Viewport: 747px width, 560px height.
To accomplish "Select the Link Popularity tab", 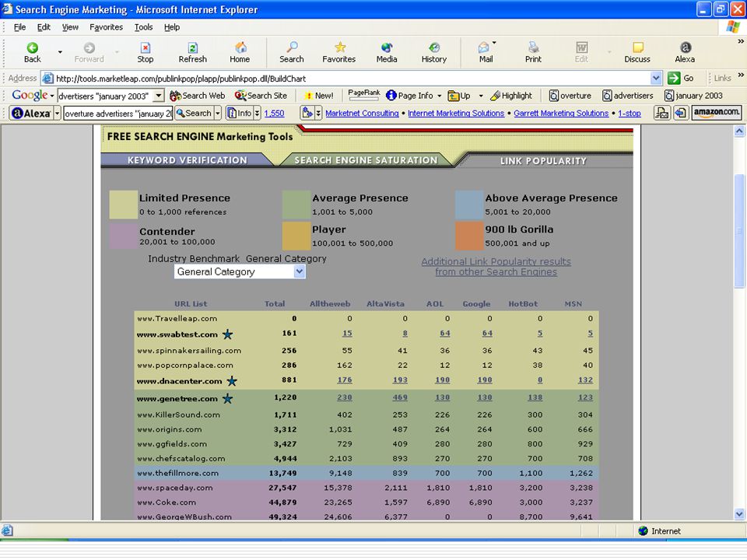I will tap(543, 161).
